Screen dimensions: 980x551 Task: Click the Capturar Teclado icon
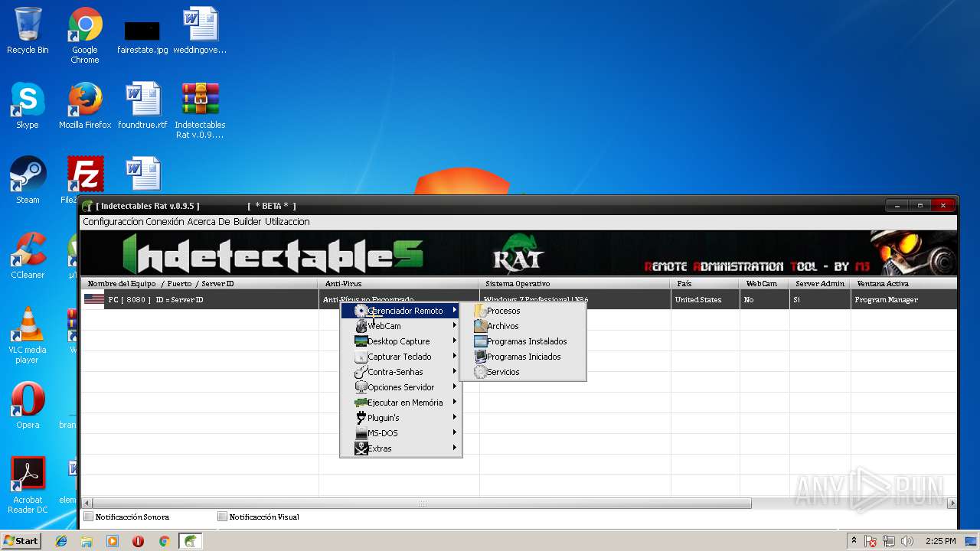pyautogui.click(x=361, y=357)
